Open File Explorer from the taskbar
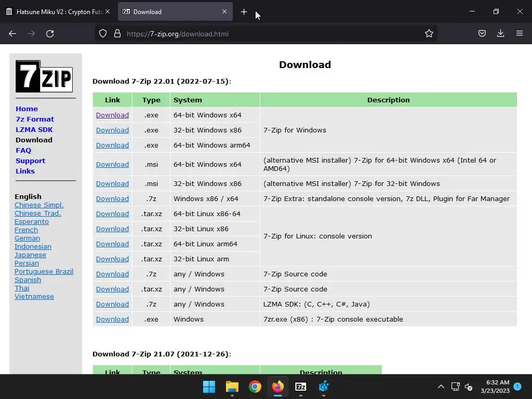Screen dimensions: 532x399 click(232, 387)
